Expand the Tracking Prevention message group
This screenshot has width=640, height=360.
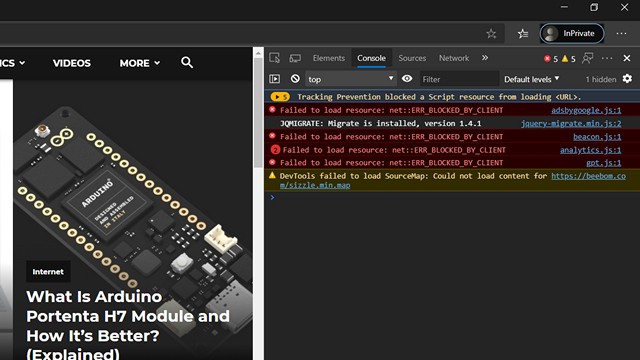pos(280,97)
